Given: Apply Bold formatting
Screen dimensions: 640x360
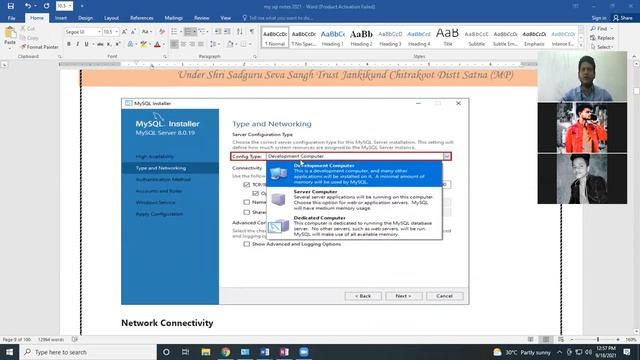Looking at the screenshot, I should (x=69, y=44).
